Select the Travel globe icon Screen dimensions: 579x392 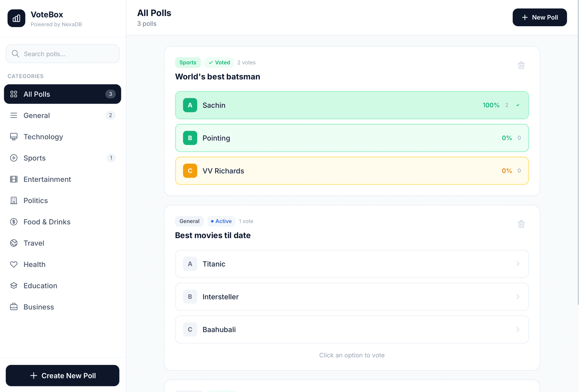pos(14,243)
